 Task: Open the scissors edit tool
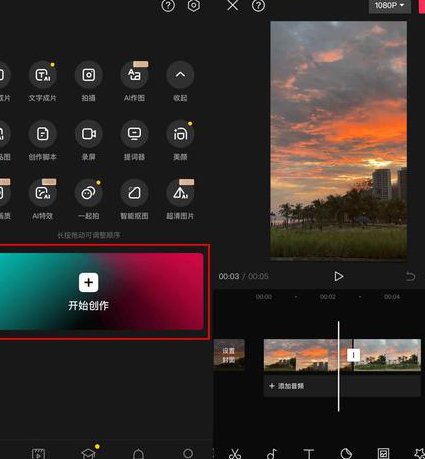coord(235,454)
